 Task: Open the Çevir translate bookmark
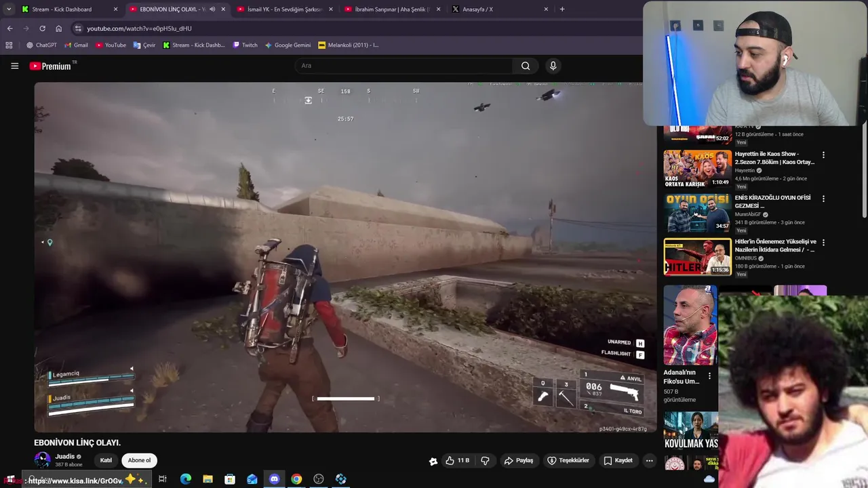pos(144,45)
